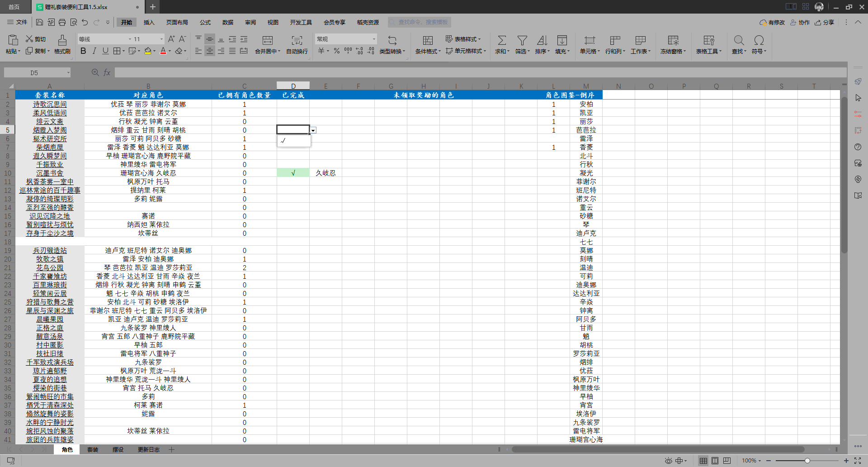Click the Share (分享) button
The height and width of the screenshot is (467, 868).
tap(824, 22)
